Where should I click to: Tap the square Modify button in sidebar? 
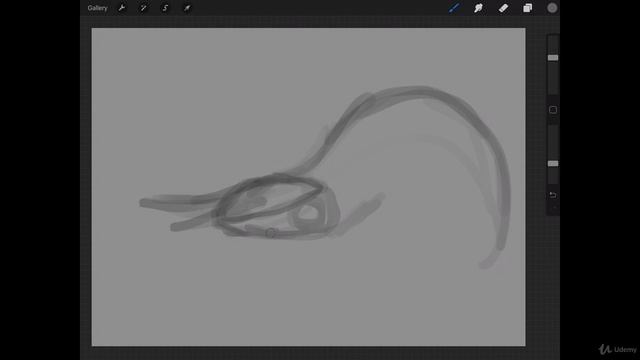[x=553, y=110]
